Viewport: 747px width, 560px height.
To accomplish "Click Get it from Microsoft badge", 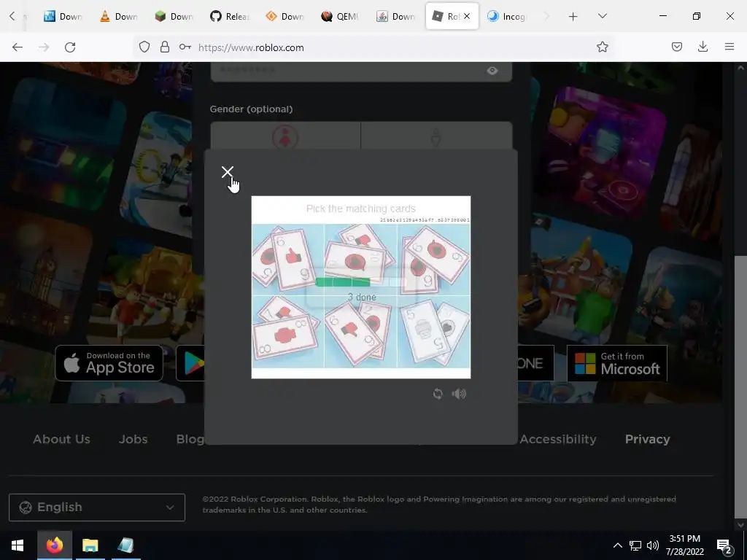I will tap(617, 363).
